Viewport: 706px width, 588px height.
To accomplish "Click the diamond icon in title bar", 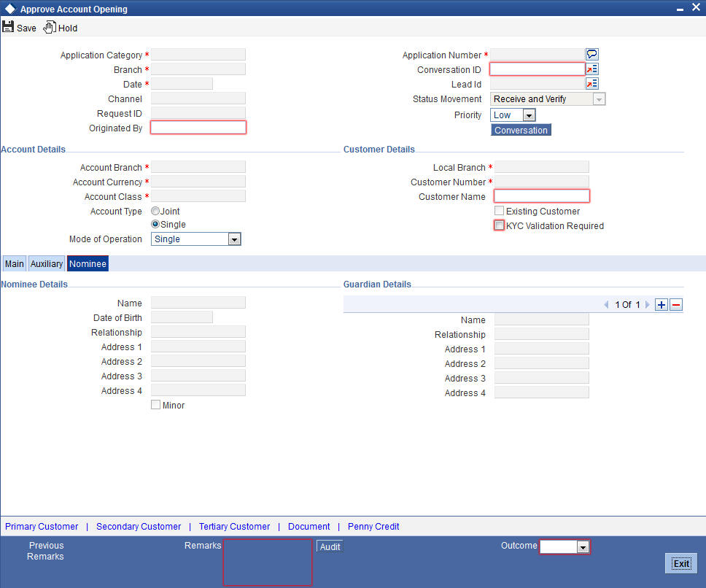I will (9, 9).
